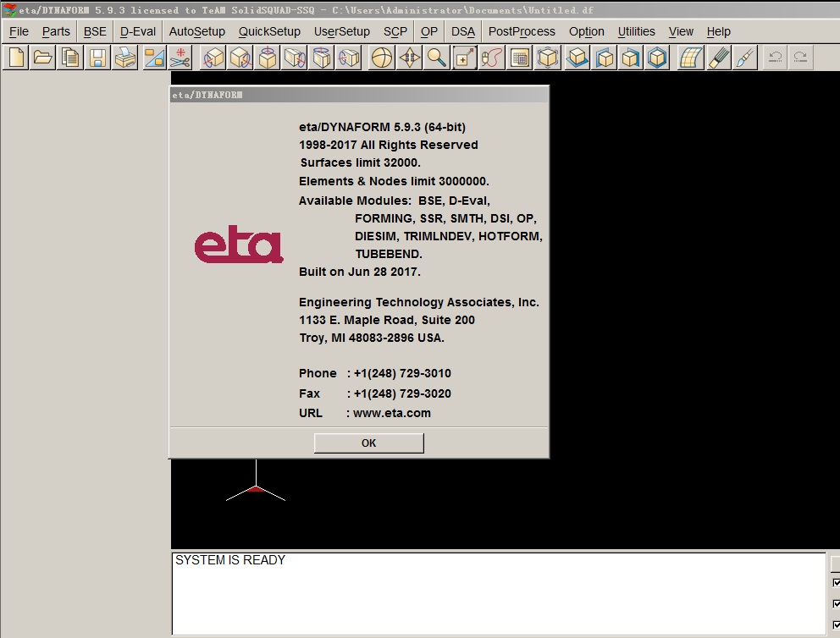Open the QuickSetup menu

269,31
